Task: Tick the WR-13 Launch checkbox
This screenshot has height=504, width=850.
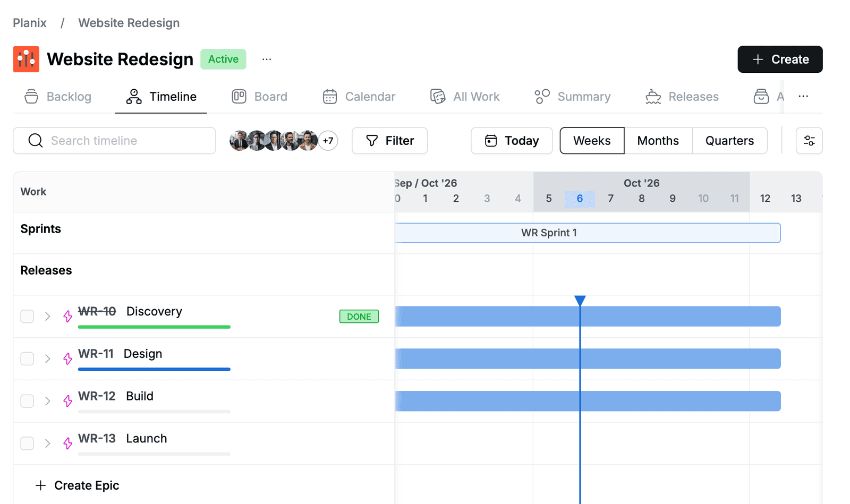Action: [x=27, y=443]
